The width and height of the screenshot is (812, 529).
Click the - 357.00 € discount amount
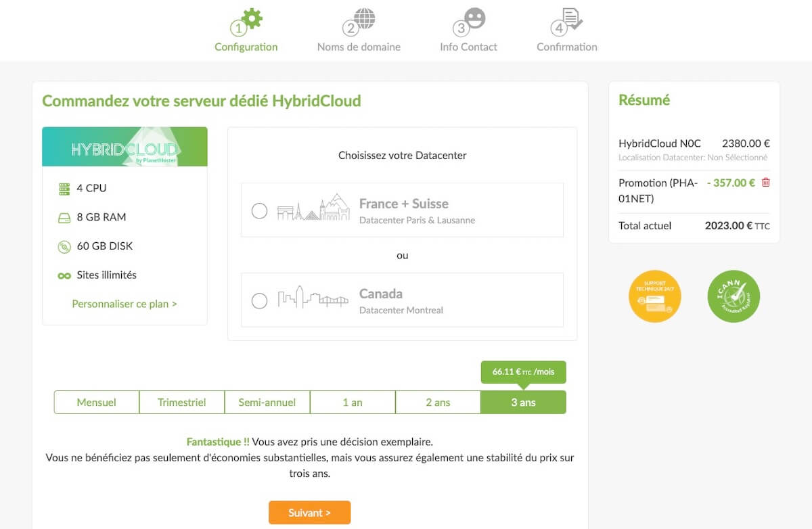731,183
